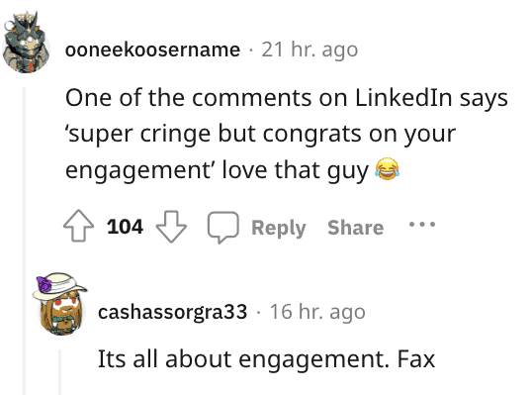Open the 21 hr. ago timestamp permalink
This screenshot has height=395, width=532.
click(310, 49)
